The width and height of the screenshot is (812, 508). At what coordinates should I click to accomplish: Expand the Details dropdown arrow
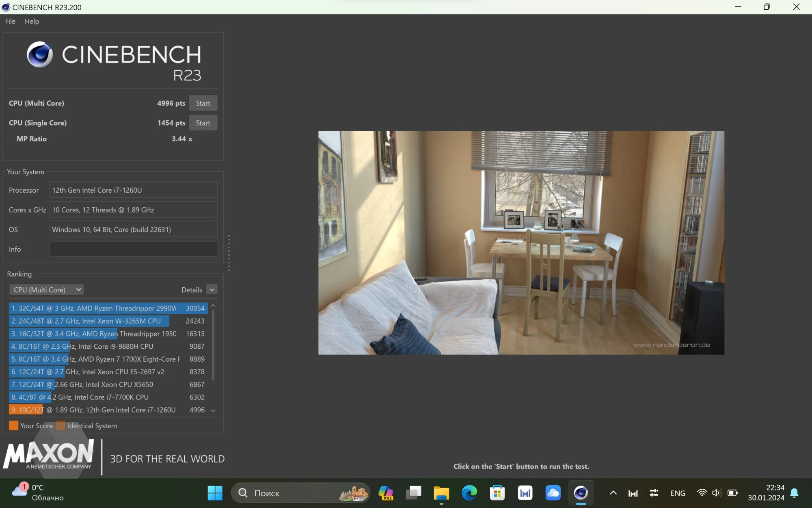pos(212,290)
